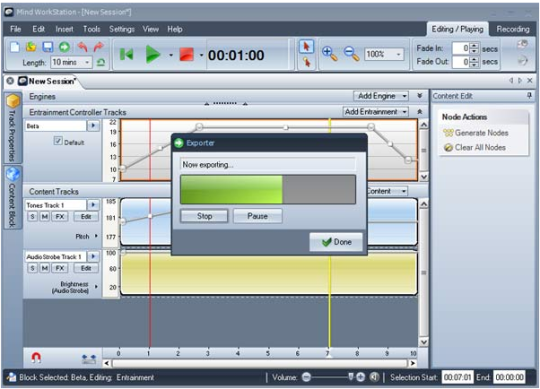Open the Edit menu
The width and height of the screenshot is (540, 389).
pos(38,29)
